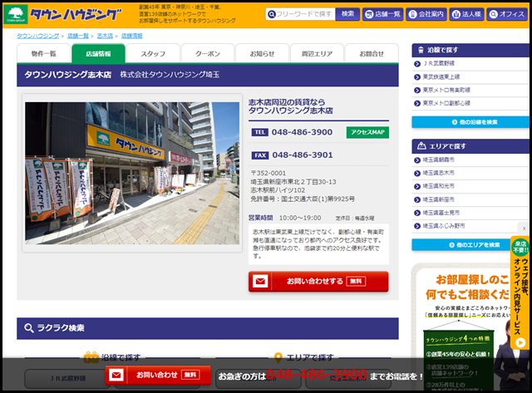532x393 pixels.
Task: Click the arrow icon beside 埼玉県朝霞市
Action: tap(417, 160)
